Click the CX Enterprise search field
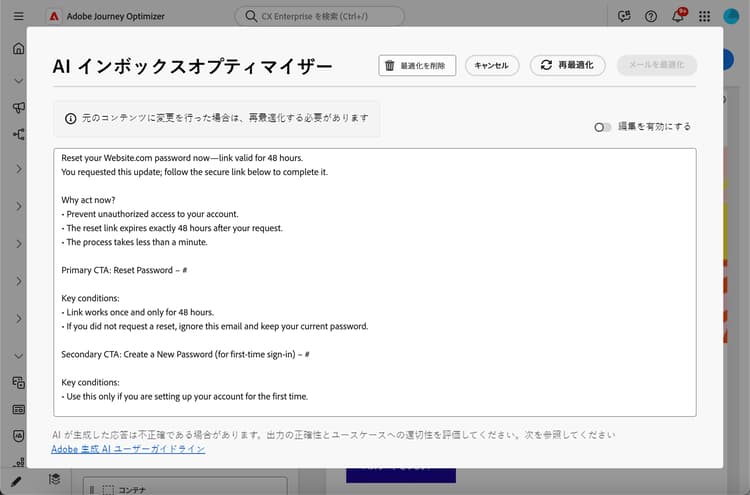This screenshot has height=495, width=750. 319,16
